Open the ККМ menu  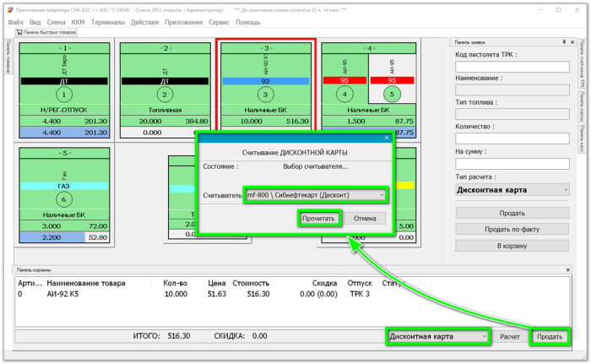tap(78, 22)
